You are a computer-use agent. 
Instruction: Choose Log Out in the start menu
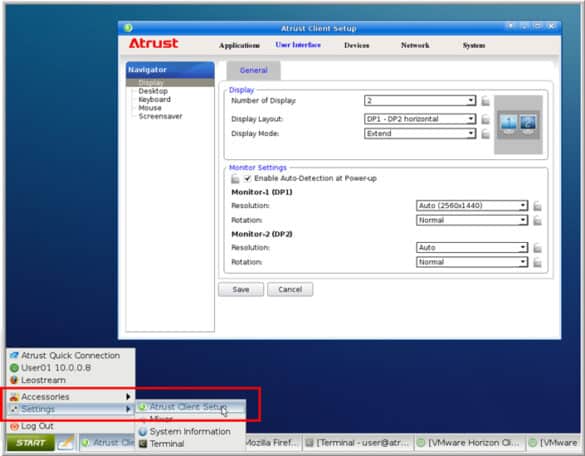point(70,426)
